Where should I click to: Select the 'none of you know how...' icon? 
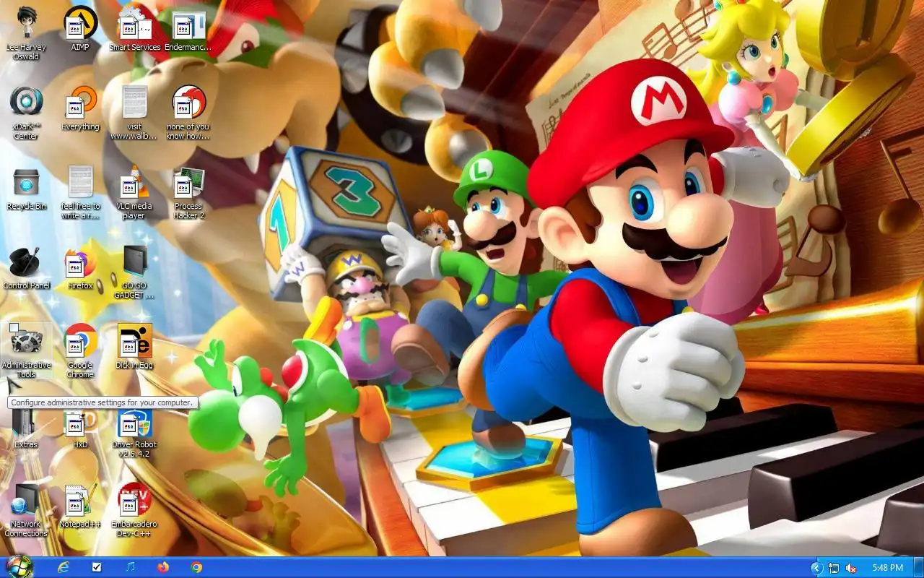click(x=188, y=112)
